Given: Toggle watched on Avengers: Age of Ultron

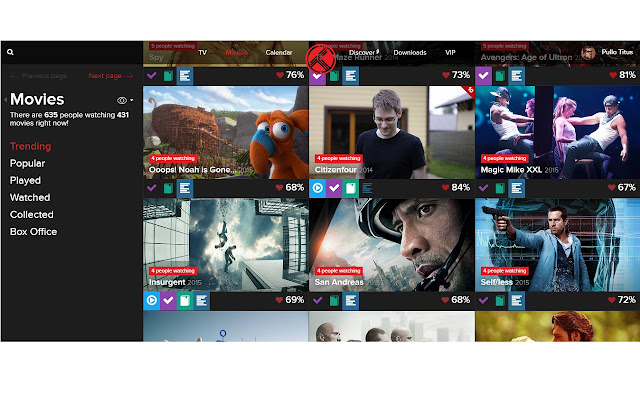Looking at the screenshot, I should 483,76.
